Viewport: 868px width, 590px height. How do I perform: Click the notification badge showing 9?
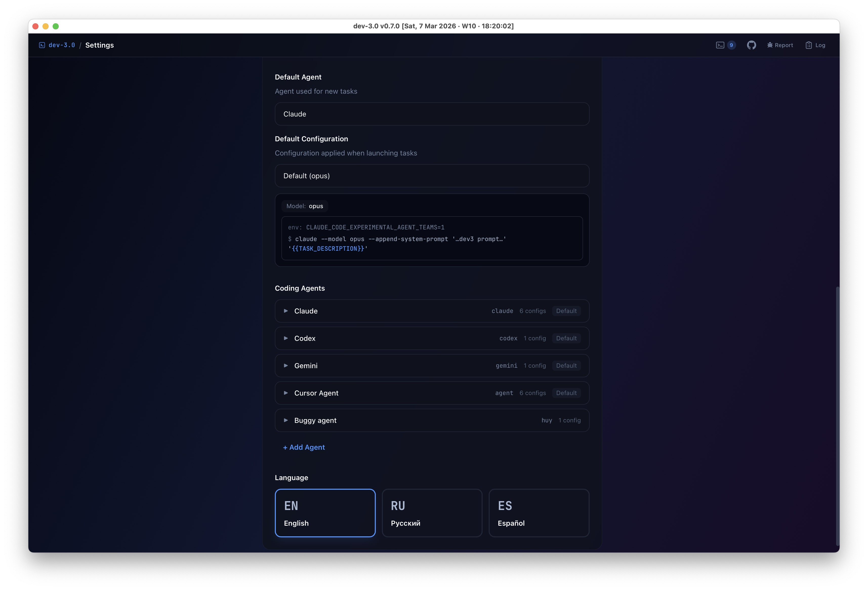click(x=731, y=45)
